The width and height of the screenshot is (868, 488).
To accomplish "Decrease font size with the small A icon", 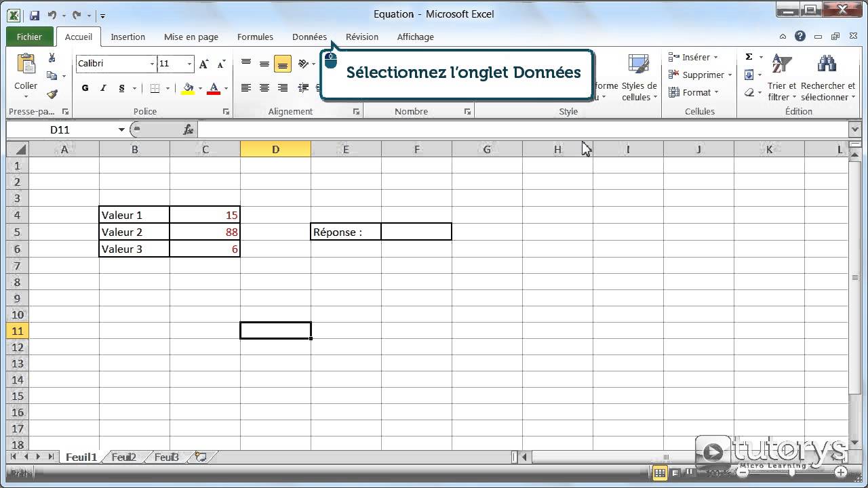I will pos(221,64).
